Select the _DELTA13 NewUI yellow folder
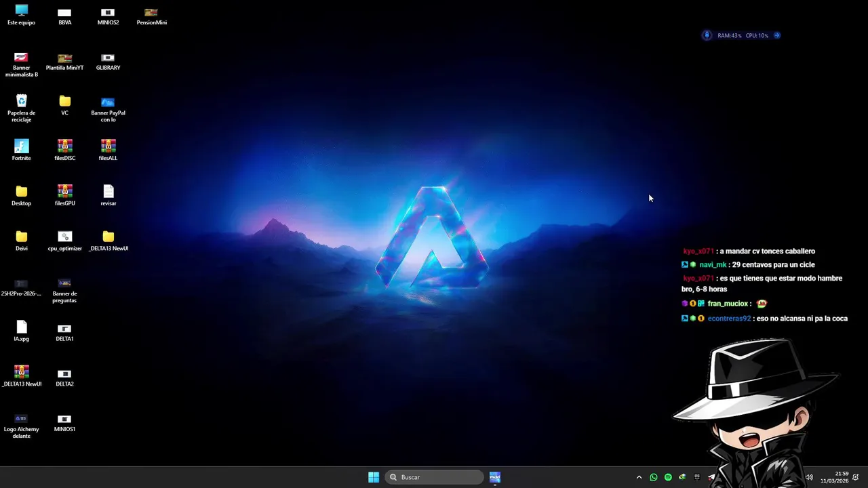 click(x=108, y=241)
